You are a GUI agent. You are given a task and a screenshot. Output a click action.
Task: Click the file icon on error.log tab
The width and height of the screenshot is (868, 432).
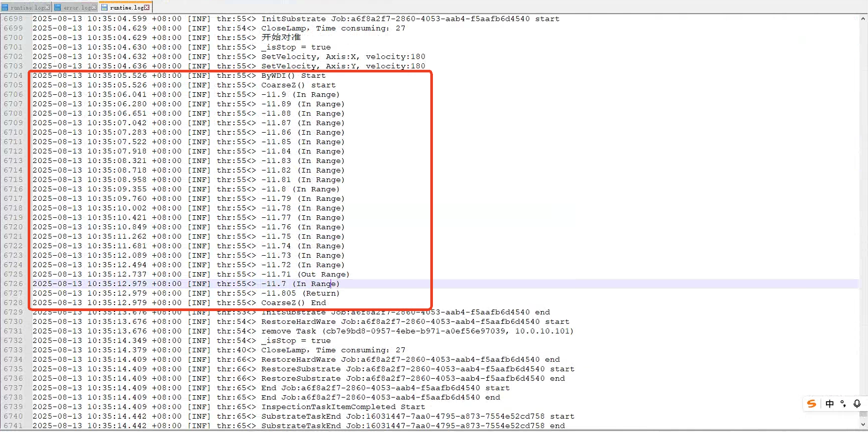pos(58,7)
